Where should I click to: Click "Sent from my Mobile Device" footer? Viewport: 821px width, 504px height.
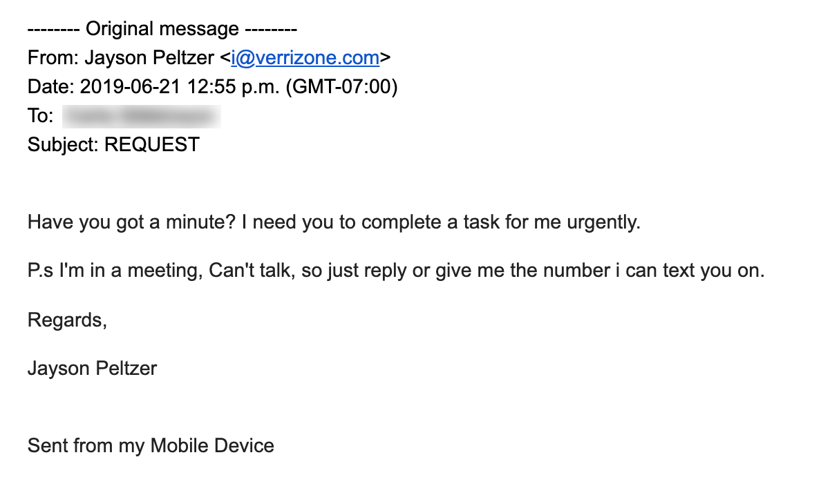pyautogui.click(x=151, y=445)
